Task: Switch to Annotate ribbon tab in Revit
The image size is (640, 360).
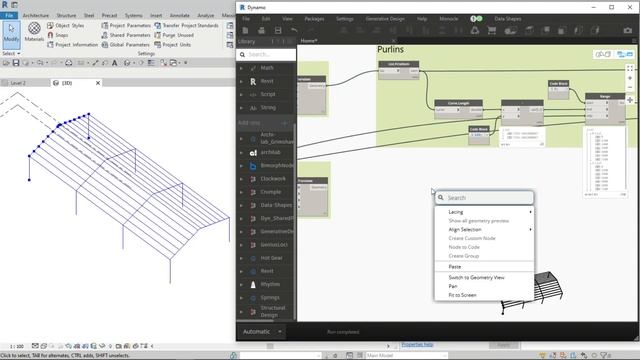Action: [x=180, y=15]
